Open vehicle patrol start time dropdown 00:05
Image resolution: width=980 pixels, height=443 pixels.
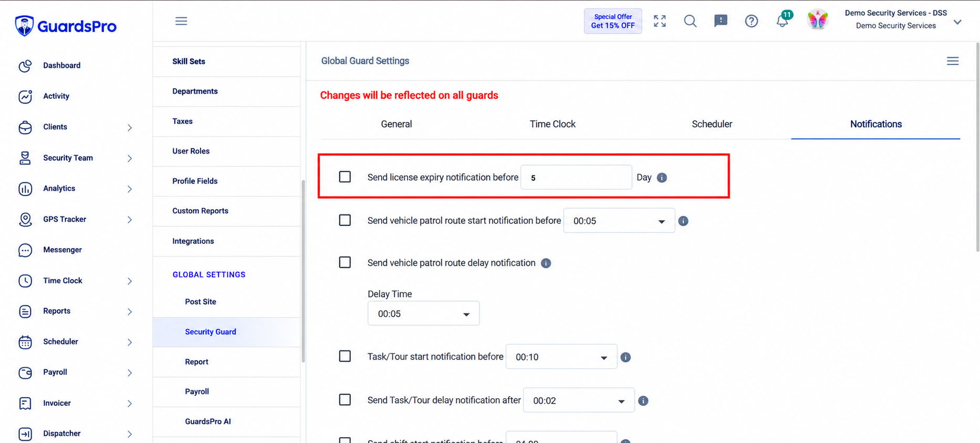point(619,221)
